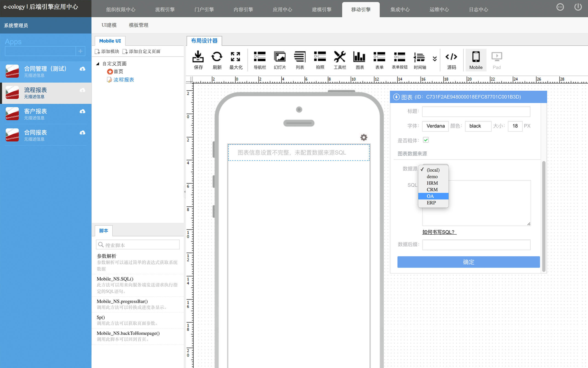This screenshot has height=368, width=588.
Task: Go to 集成中心 top tab
Action: point(400,9)
